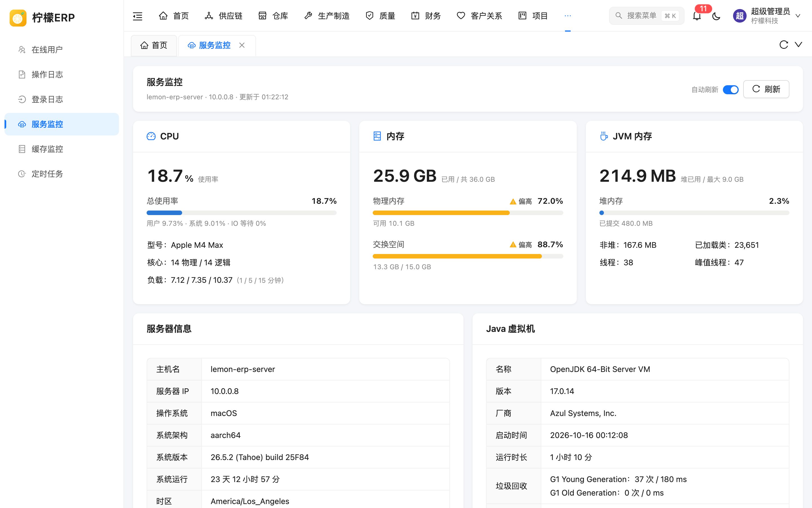Go to 首页 in the top navigation
This screenshot has width=812, height=508.
click(x=173, y=16)
